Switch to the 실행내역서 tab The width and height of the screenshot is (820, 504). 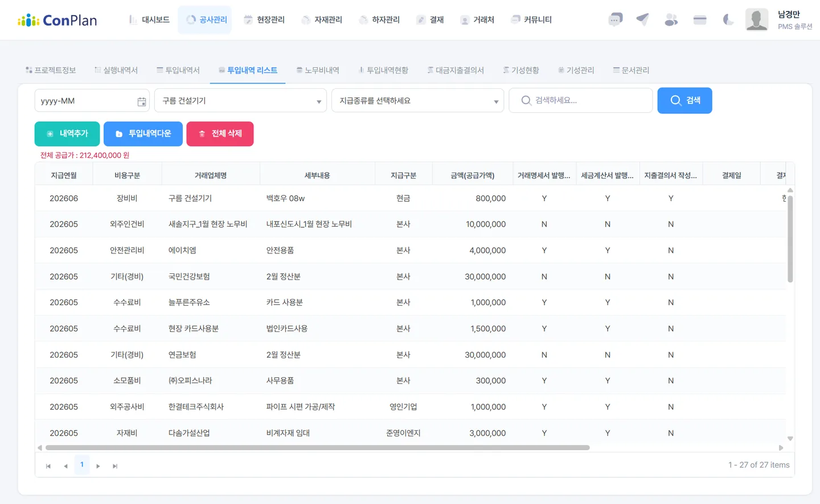pos(116,70)
